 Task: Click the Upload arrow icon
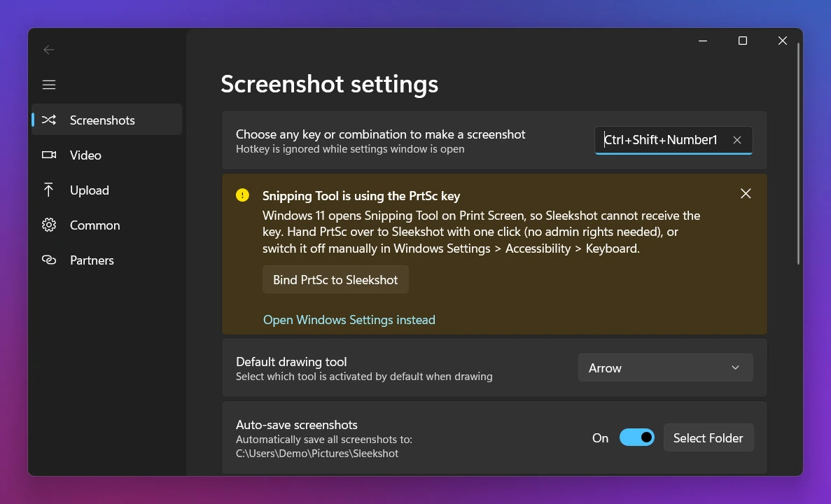pos(49,190)
